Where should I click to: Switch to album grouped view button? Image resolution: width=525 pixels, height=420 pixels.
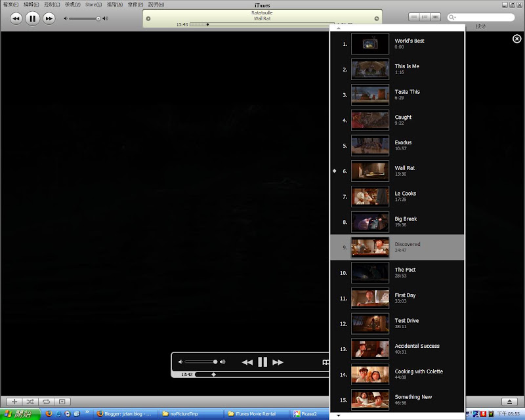425,17
